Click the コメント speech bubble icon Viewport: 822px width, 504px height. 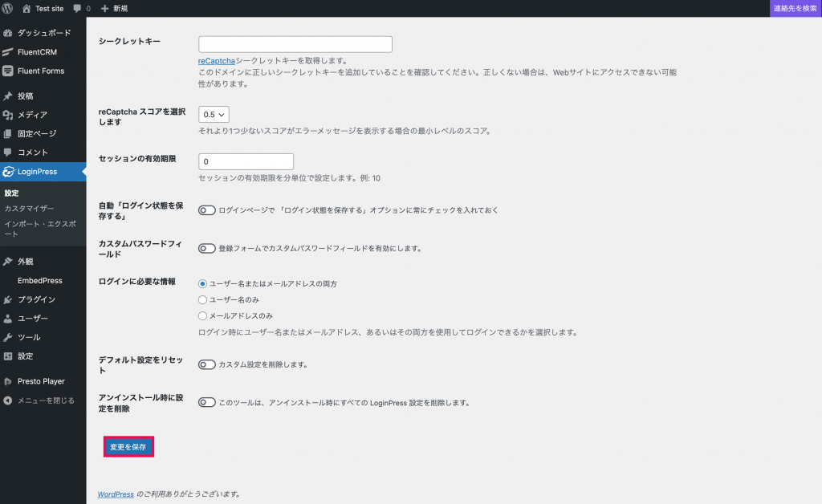pyautogui.click(x=7, y=152)
